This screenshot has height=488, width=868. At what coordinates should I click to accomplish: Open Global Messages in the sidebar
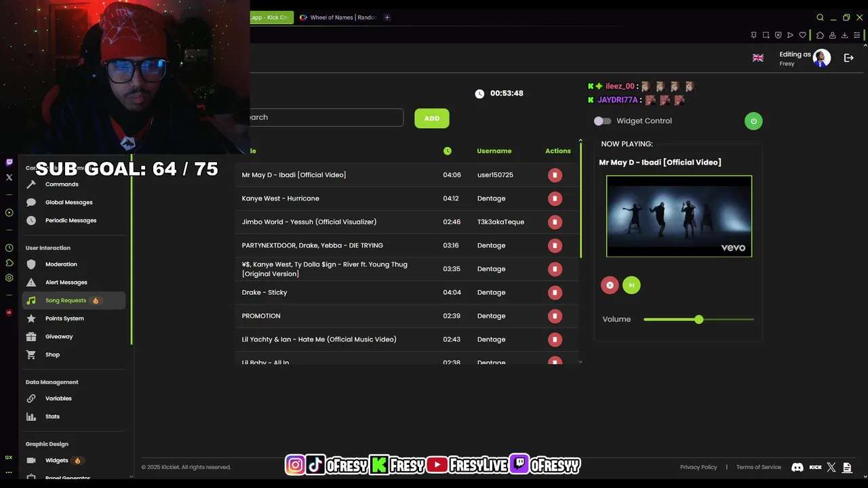click(x=68, y=203)
